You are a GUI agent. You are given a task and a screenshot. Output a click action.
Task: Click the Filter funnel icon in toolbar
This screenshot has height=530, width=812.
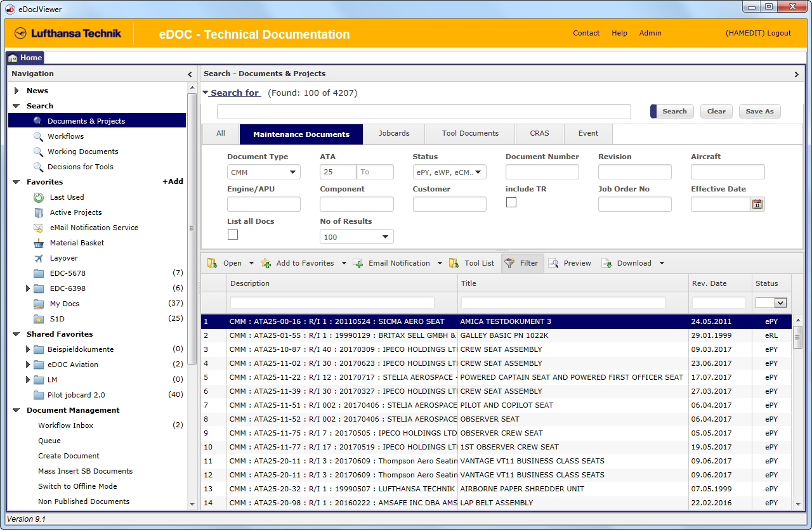[509, 263]
